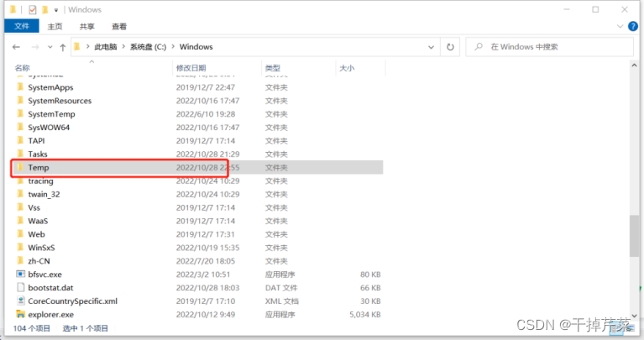Screen dimensions: 644x340
Task: Sort by the 修改日期 column header
Action: tap(191, 68)
